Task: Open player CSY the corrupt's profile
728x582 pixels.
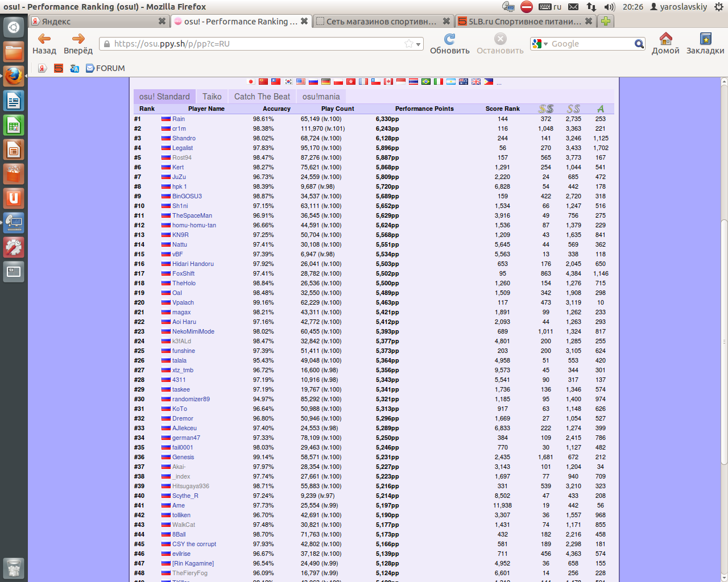Action: coord(195,544)
